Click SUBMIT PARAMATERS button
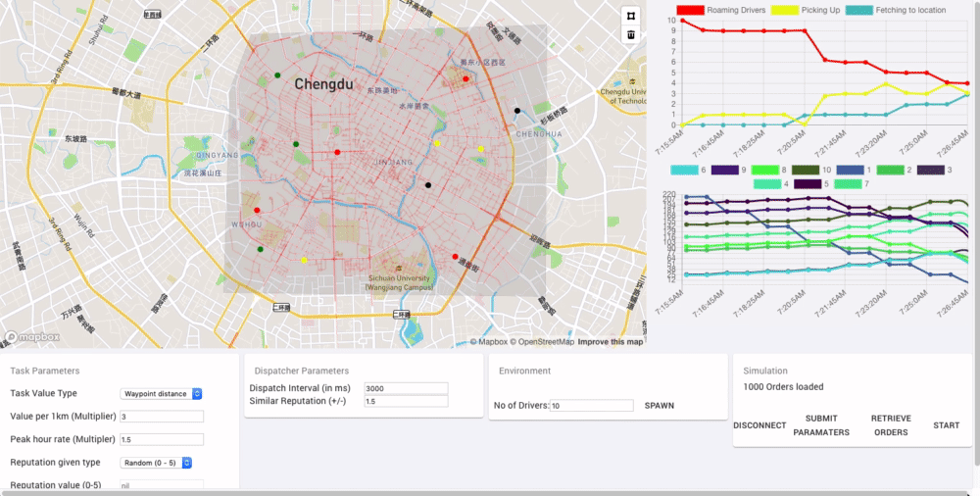The width and height of the screenshot is (980, 496). pos(821,425)
